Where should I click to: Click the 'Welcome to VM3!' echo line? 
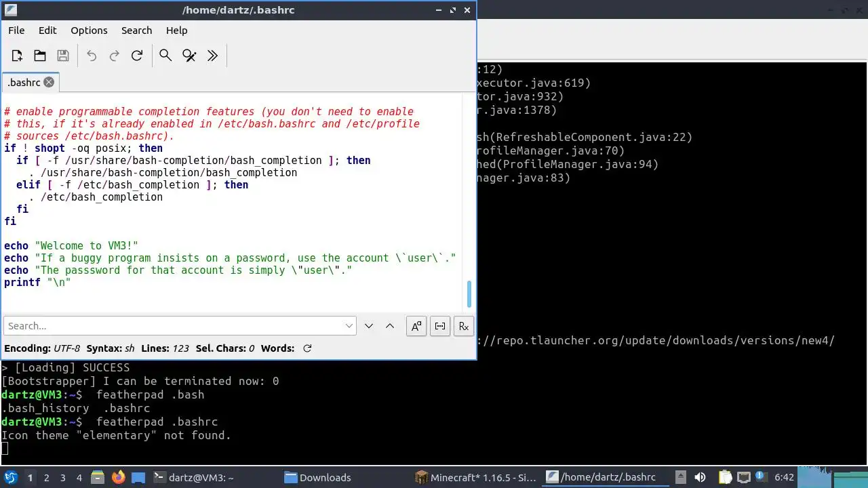tap(71, 246)
